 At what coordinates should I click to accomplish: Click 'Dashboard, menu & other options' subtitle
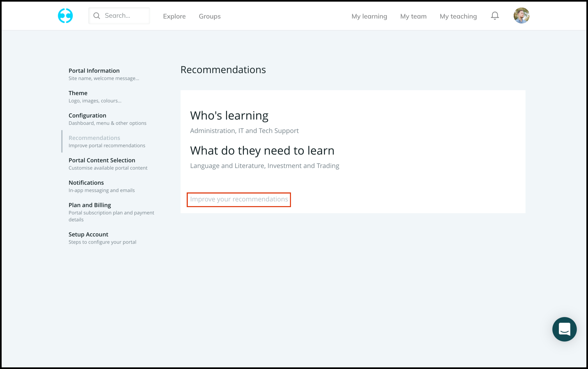(107, 123)
